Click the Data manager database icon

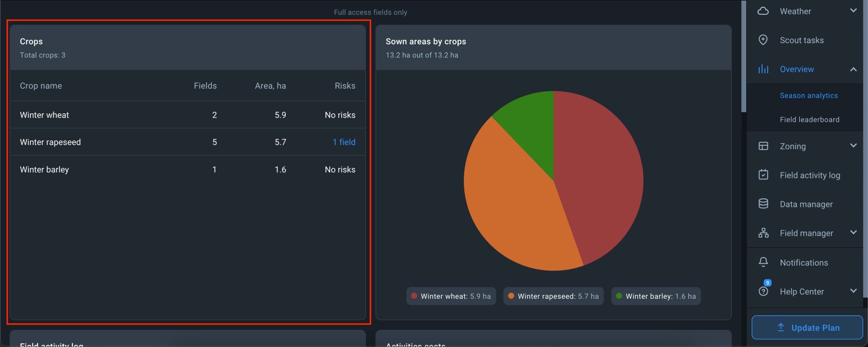[763, 204]
